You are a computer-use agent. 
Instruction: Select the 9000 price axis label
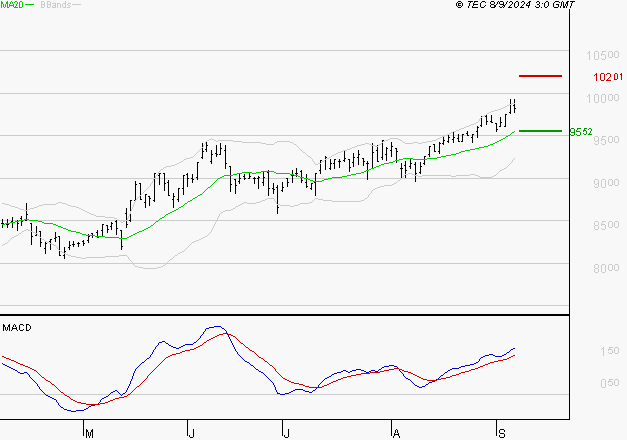(x=606, y=183)
